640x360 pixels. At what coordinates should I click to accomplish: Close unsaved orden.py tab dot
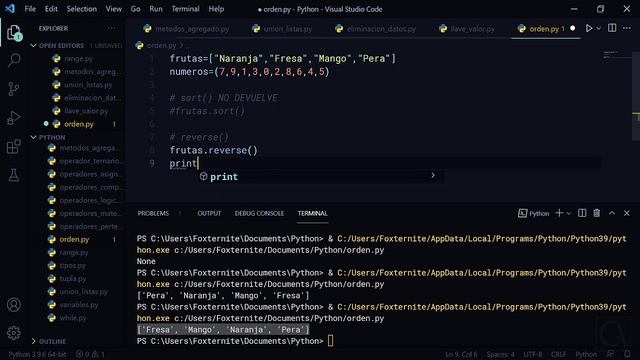pos(573,28)
